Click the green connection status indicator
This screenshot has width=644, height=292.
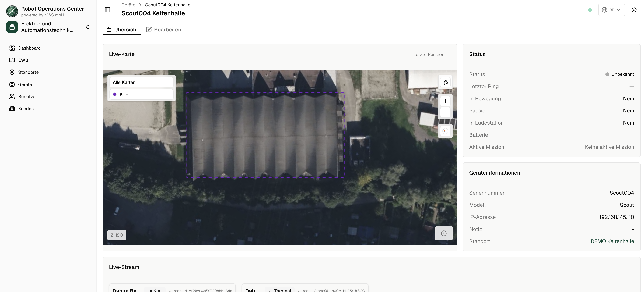pos(590,10)
